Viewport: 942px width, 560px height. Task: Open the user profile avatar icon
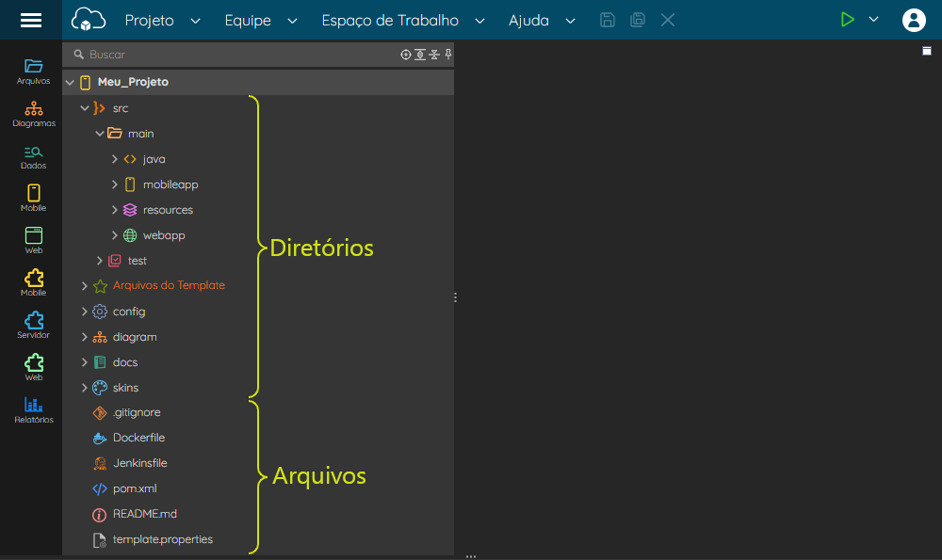[x=914, y=20]
